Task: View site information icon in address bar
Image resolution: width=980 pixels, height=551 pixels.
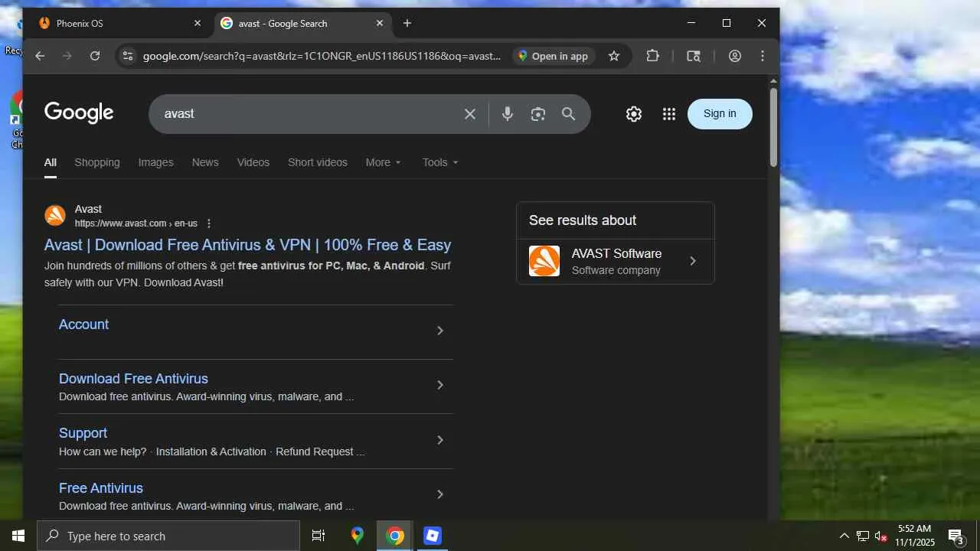Action: click(128, 56)
